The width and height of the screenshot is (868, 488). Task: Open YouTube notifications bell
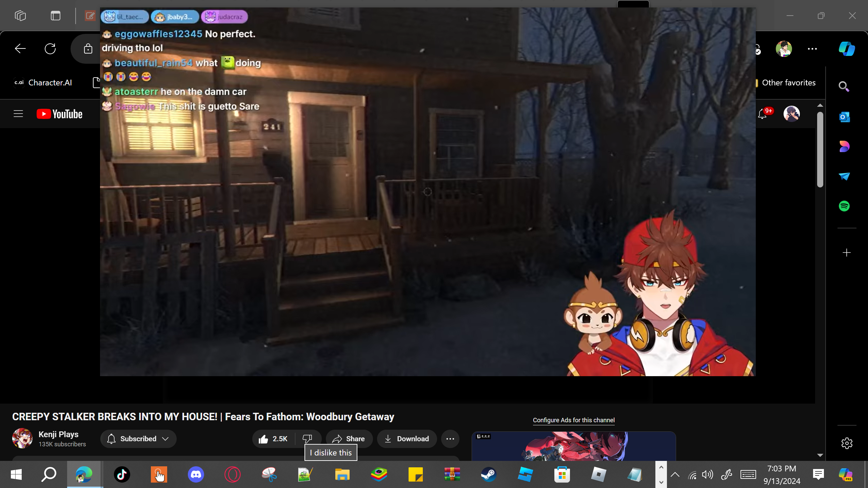click(x=762, y=114)
